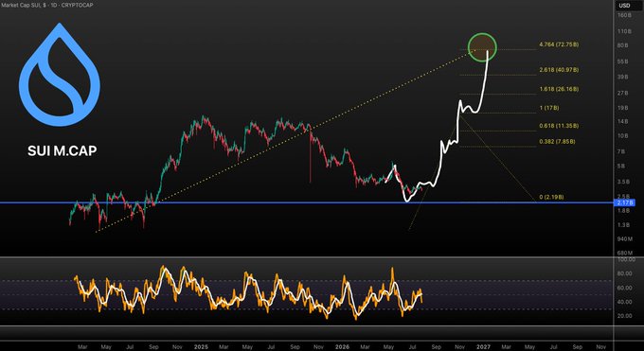Viewport: 644px width, 351px height.
Task: Select Fibonacci label "4.764 (72.75B)"
Action: tap(559, 44)
